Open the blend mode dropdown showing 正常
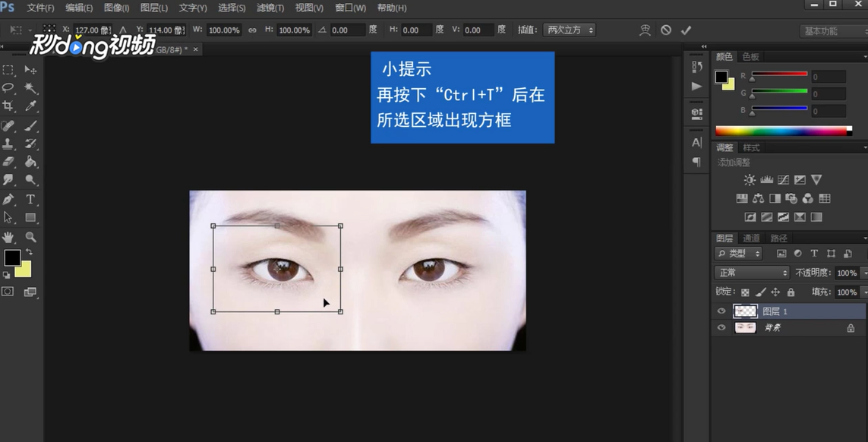 [x=750, y=271]
